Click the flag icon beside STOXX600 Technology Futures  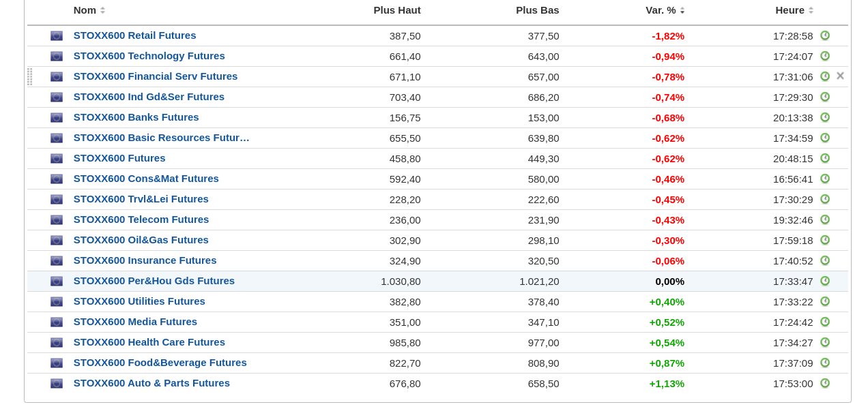coord(57,57)
